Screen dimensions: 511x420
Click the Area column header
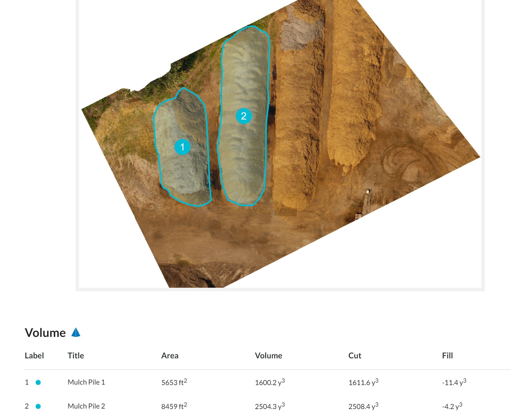click(170, 355)
